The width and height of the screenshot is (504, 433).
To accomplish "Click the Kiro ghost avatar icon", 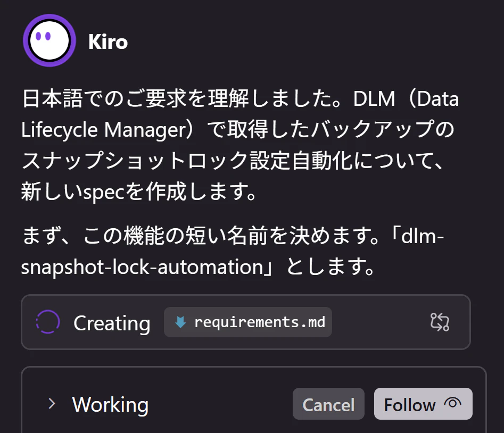I will [x=49, y=40].
